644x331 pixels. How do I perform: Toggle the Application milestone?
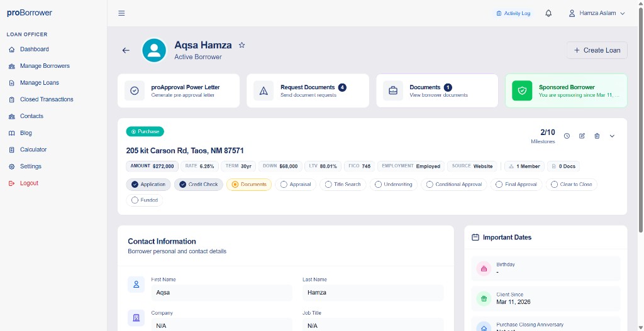pyautogui.click(x=148, y=185)
